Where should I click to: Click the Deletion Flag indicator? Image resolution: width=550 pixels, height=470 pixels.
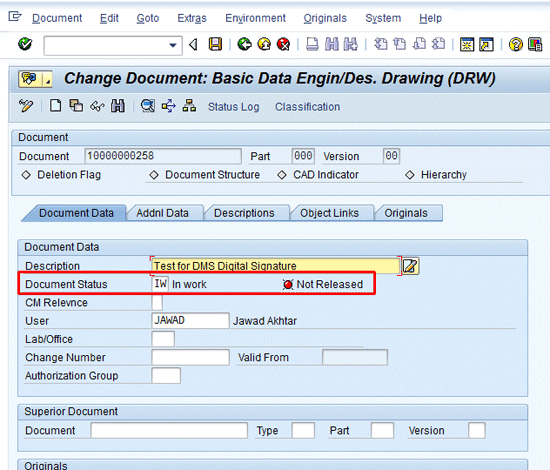26,175
